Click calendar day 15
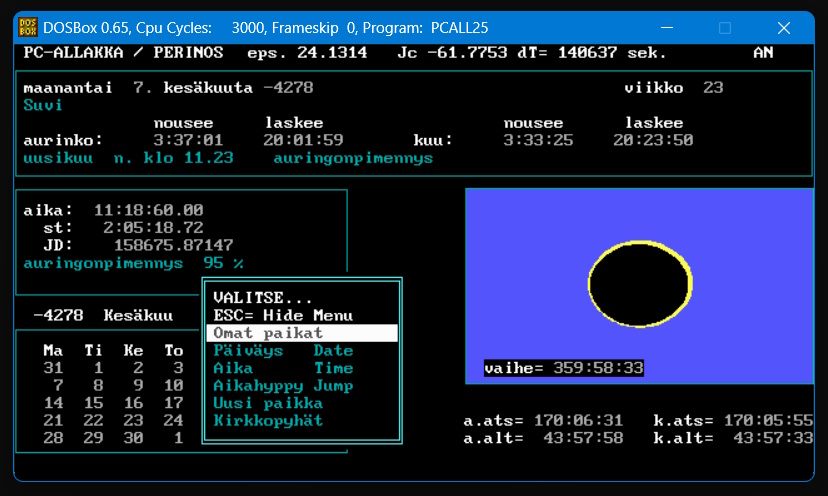The image size is (828, 496). click(93, 403)
